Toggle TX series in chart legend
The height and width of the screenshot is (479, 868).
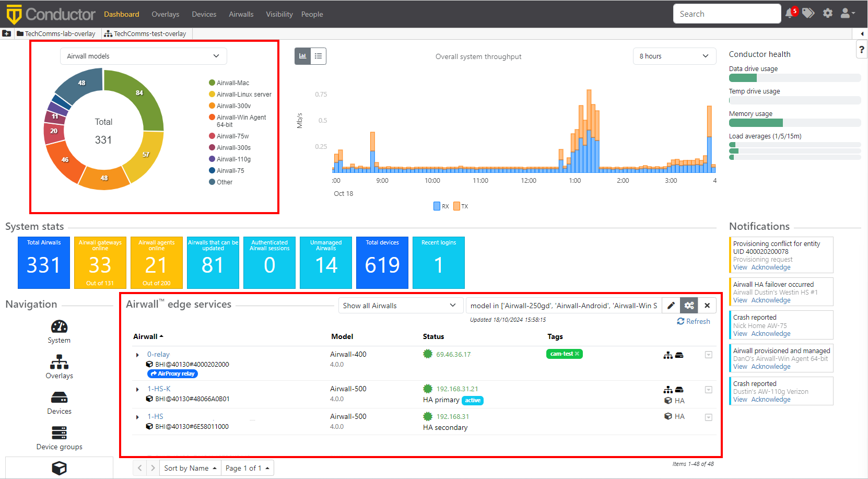pos(461,206)
